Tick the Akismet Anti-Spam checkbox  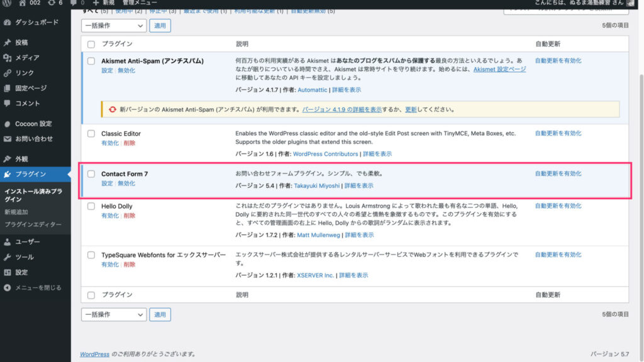tap(91, 62)
